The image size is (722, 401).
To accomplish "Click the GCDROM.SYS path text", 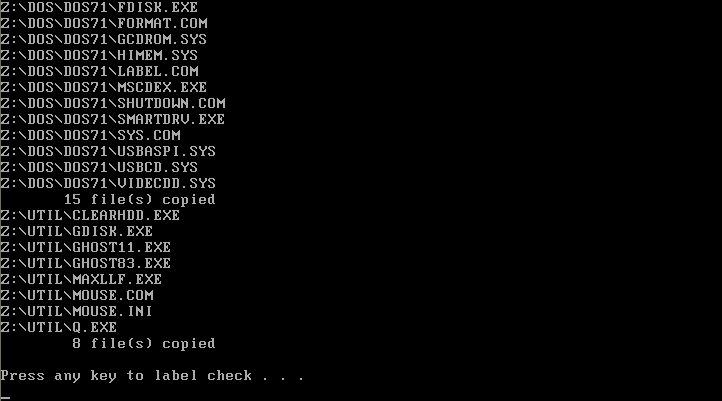I will click(104, 39).
